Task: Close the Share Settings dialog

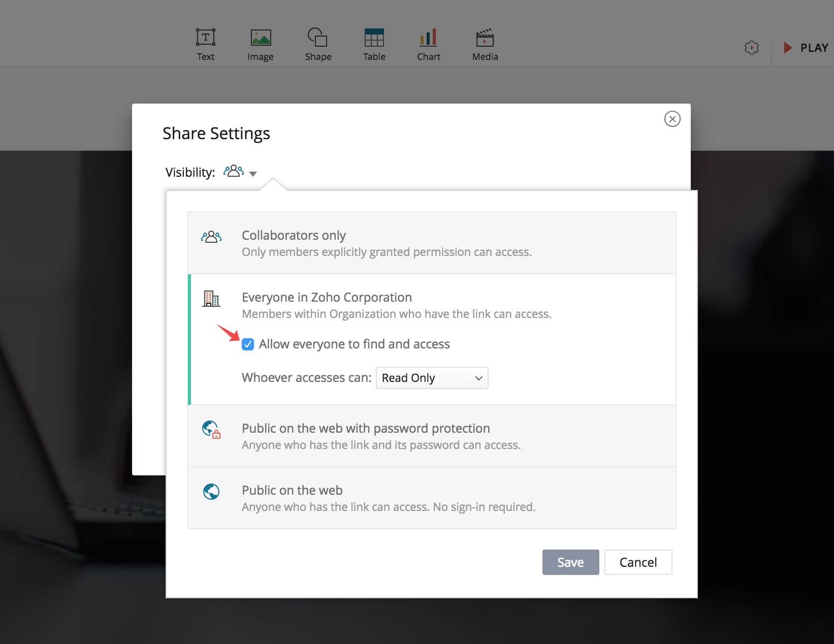Action: pyautogui.click(x=672, y=119)
